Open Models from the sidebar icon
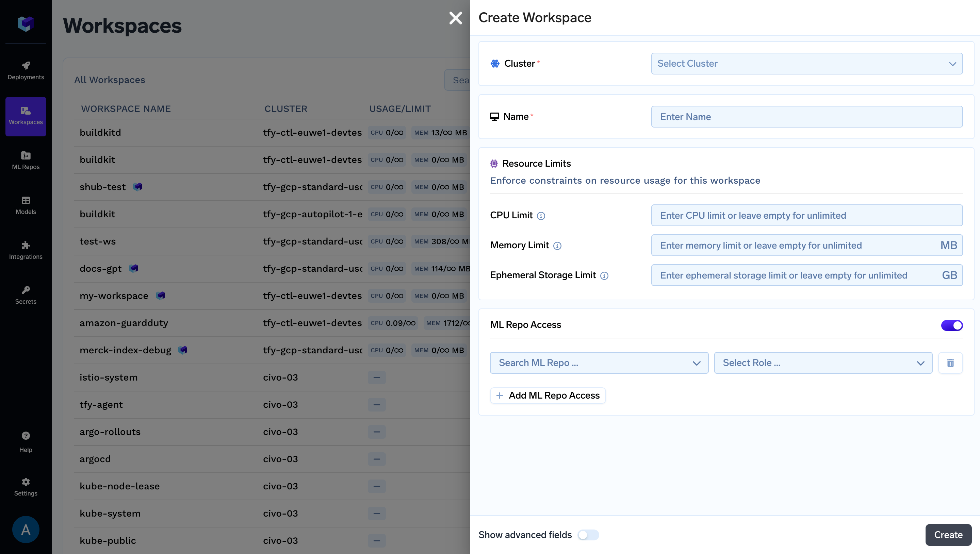 point(26,205)
